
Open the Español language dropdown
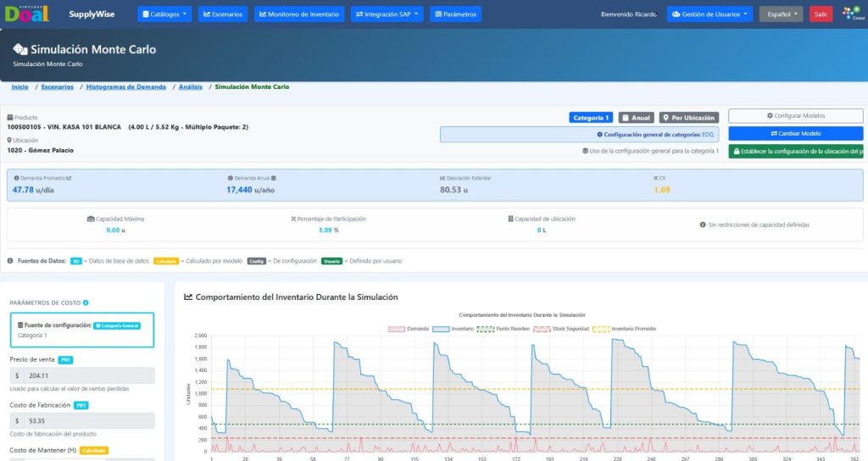coord(780,14)
